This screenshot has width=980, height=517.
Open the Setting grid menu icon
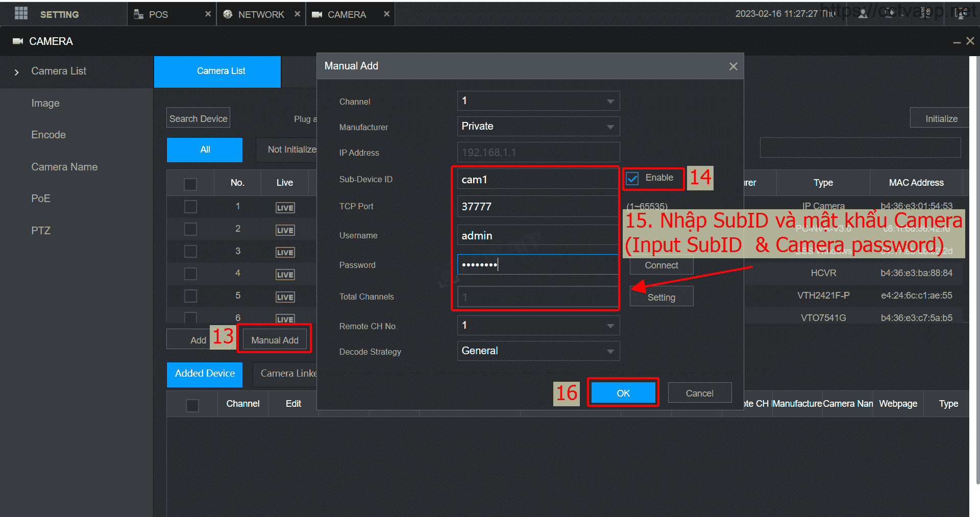[x=21, y=14]
